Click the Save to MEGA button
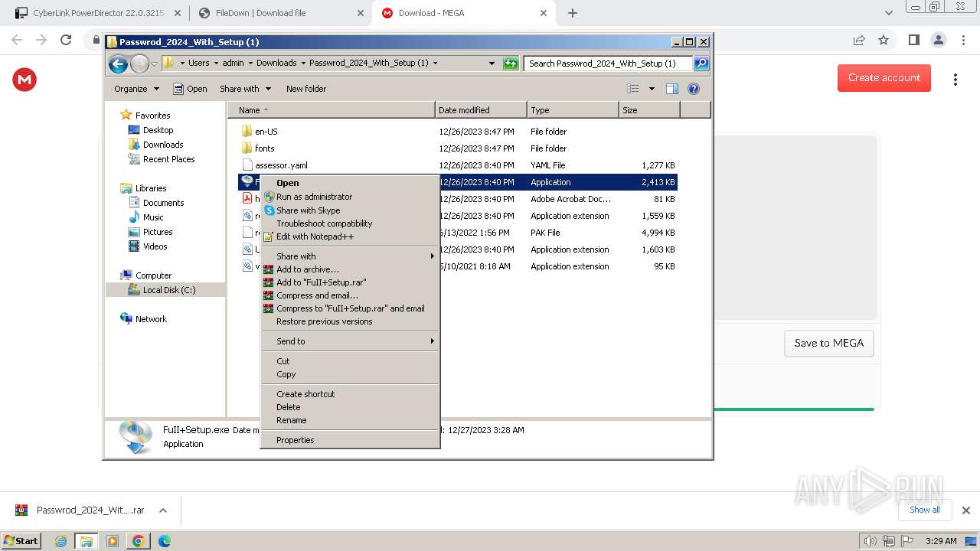Screen dimensions: 980x551 tap(828, 343)
